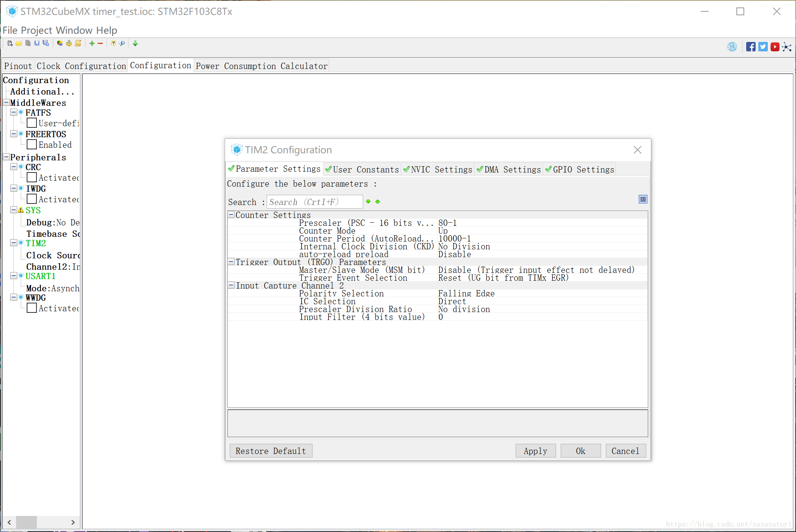
Task: Click the yellow scroll script icon
Action: [78, 44]
